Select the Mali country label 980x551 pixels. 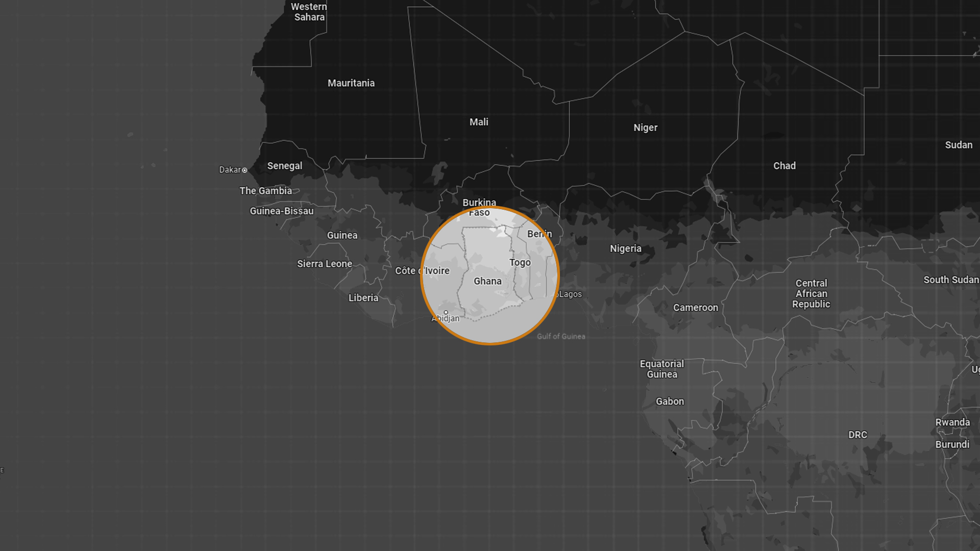(479, 122)
